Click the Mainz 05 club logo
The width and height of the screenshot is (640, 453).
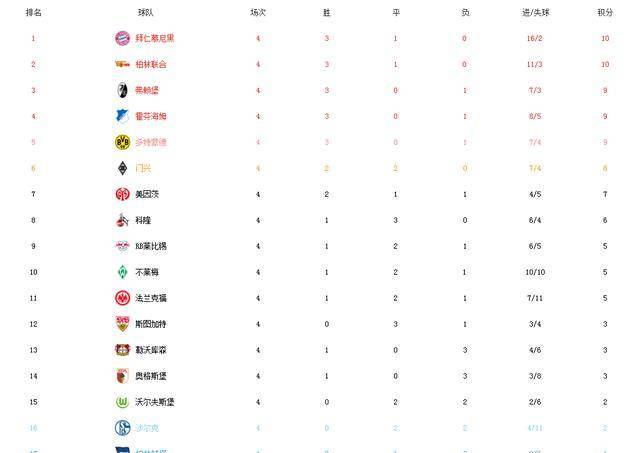pos(122,194)
